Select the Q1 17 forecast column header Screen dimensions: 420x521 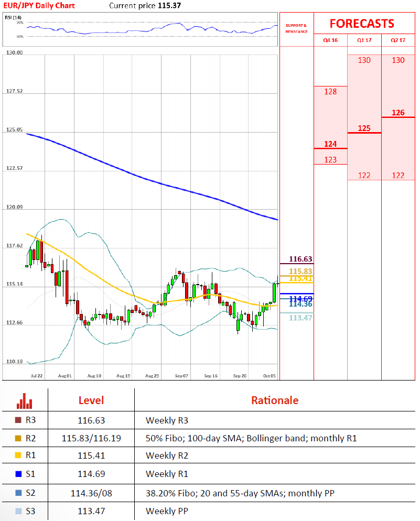[x=364, y=40]
